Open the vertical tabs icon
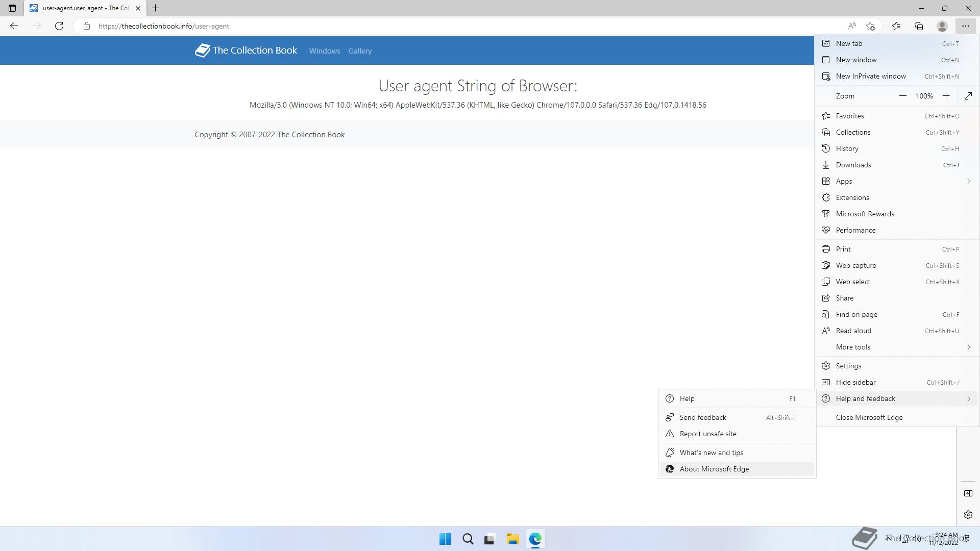980x551 pixels. coord(12,8)
